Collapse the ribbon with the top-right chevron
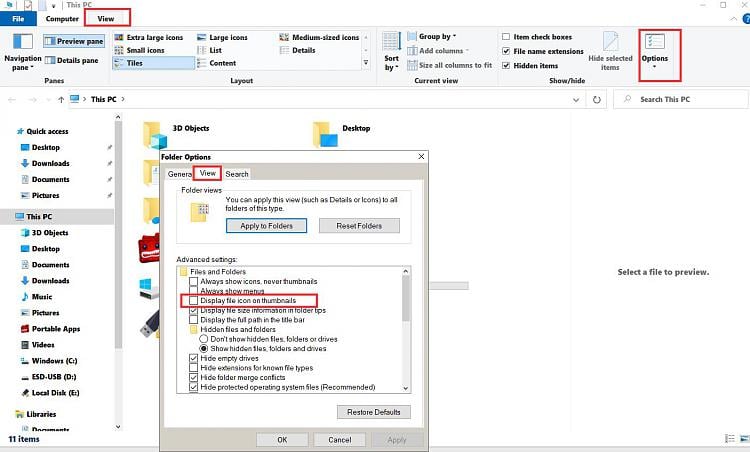This screenshot has height=452, width=750. tap(733, 19)
